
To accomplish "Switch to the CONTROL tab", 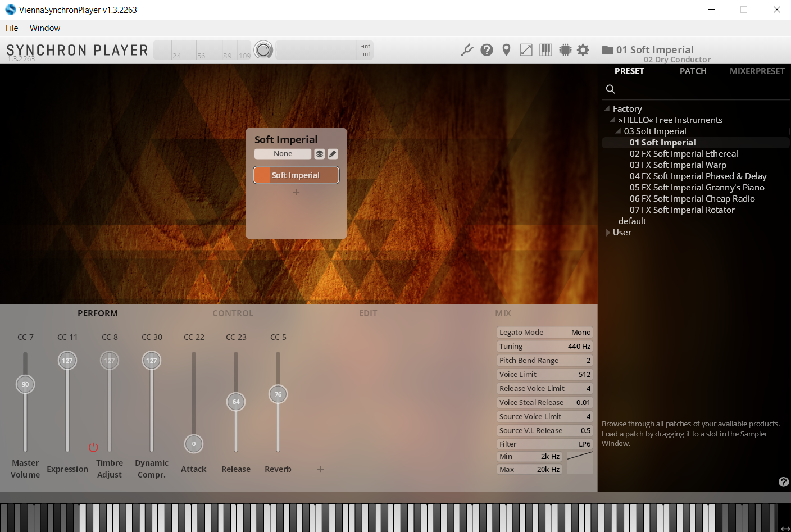I will [233, 313].
